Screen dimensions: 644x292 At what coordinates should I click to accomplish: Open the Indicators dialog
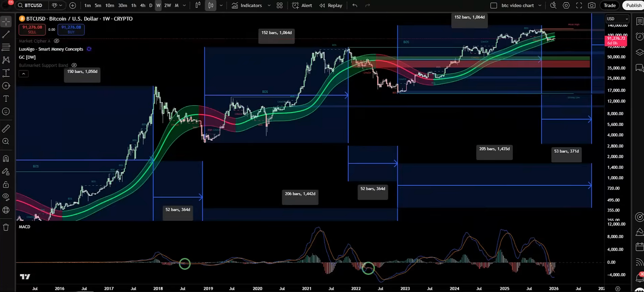[x=247, y=6]
